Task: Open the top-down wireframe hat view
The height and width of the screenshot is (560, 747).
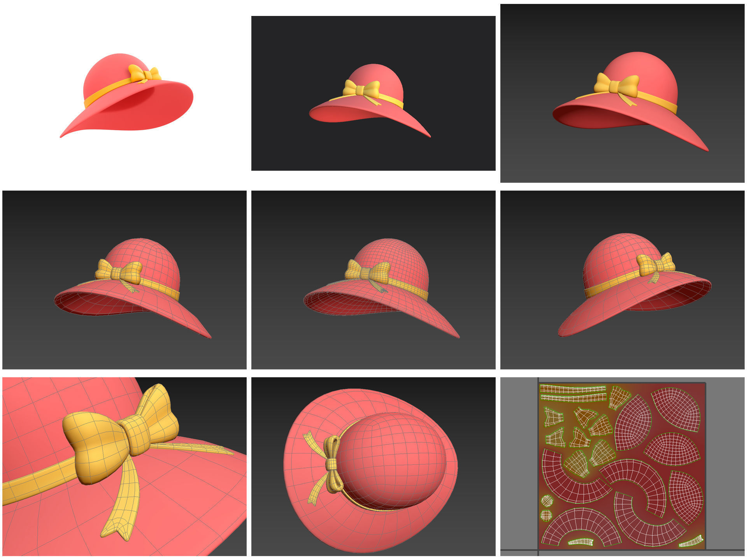Action: pos(373,467)
